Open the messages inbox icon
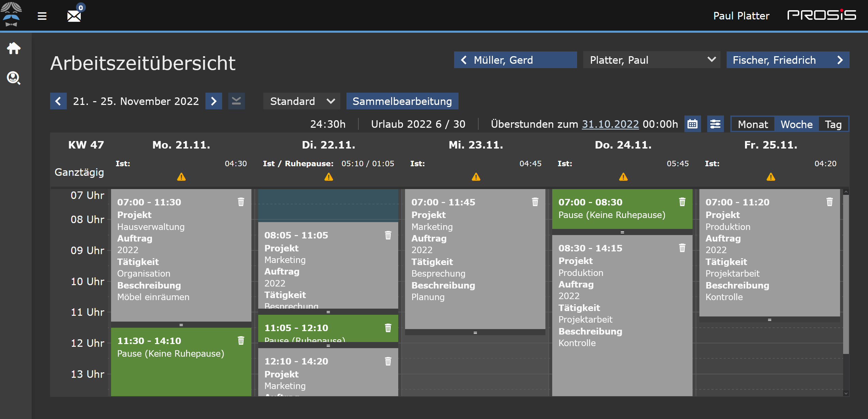Image resolution: width=868 pixels, height=419 pixels. click(x=74, y=16)
